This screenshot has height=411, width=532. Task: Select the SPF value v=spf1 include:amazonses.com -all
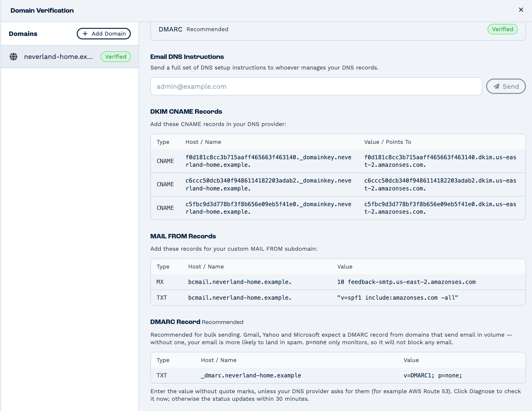pos(398,298)
